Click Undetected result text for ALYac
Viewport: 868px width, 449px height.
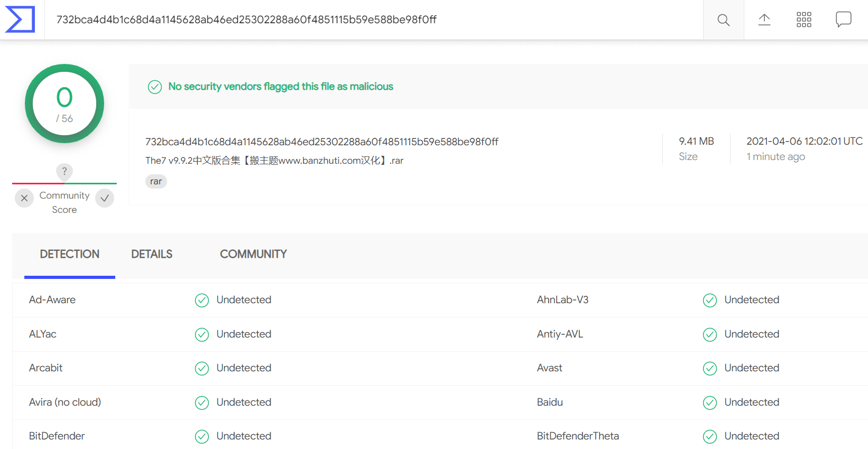coord(244,334)
